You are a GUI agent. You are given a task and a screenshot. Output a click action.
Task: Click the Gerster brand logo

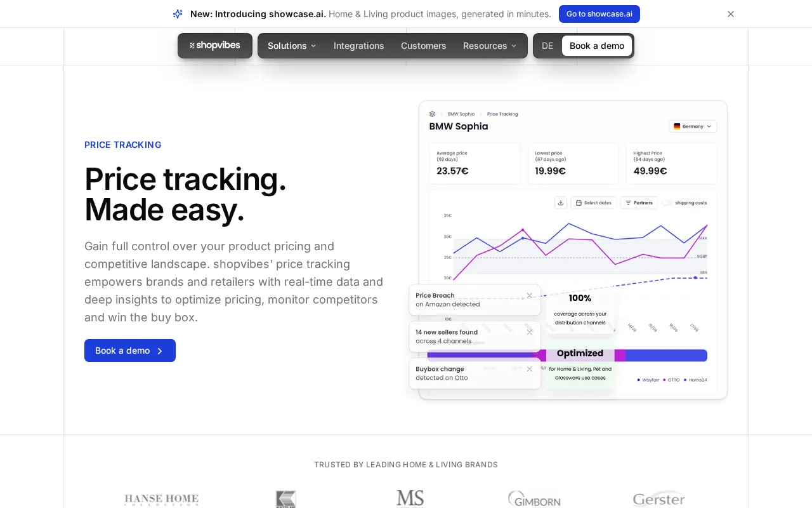[659, 499]
